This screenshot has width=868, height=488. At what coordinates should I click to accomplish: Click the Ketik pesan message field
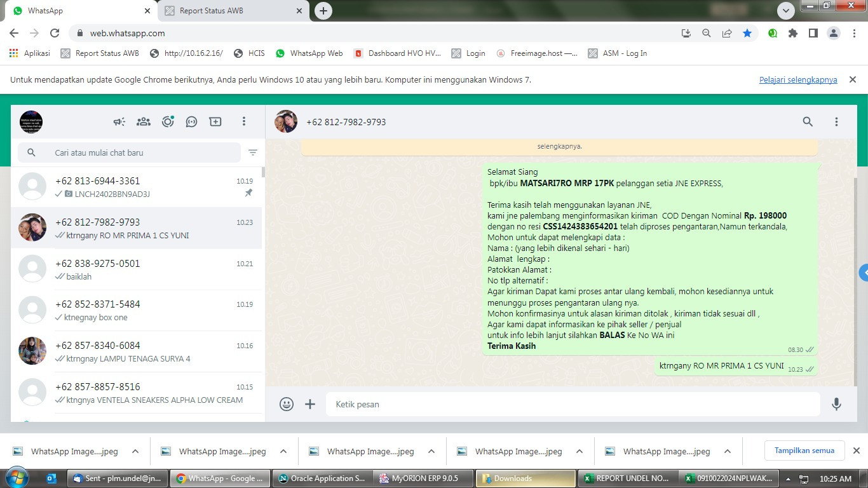pyautogui.click(x=573, y=404)
